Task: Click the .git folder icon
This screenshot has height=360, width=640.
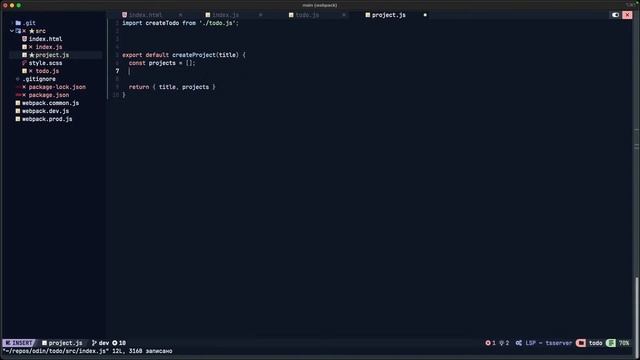Action: (18, 23)
